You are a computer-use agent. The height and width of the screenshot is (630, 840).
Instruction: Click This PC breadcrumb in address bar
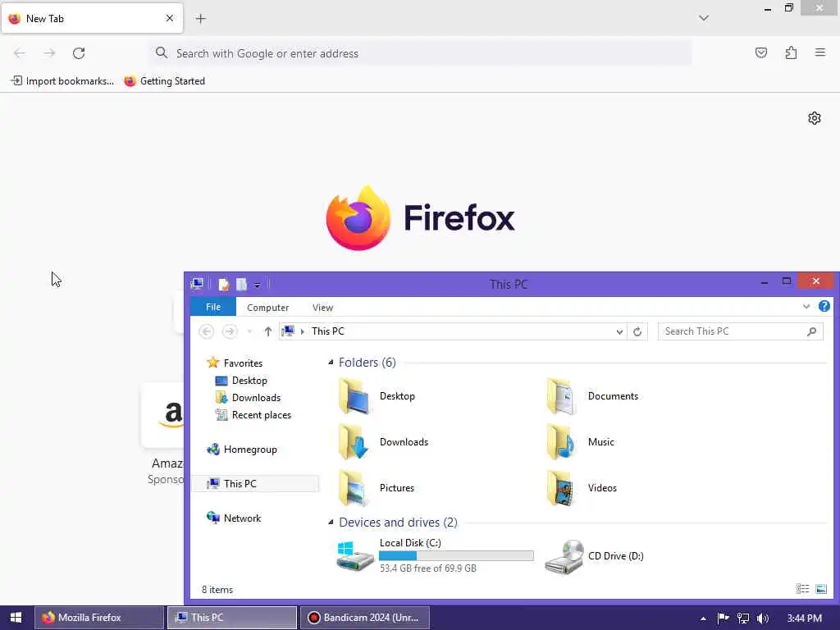(328, 331)
